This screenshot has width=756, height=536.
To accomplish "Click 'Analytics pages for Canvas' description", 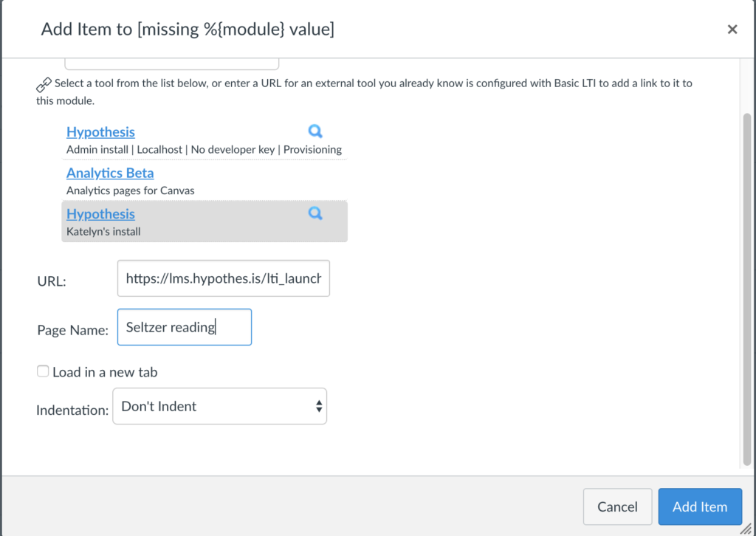I will point(130,190).
